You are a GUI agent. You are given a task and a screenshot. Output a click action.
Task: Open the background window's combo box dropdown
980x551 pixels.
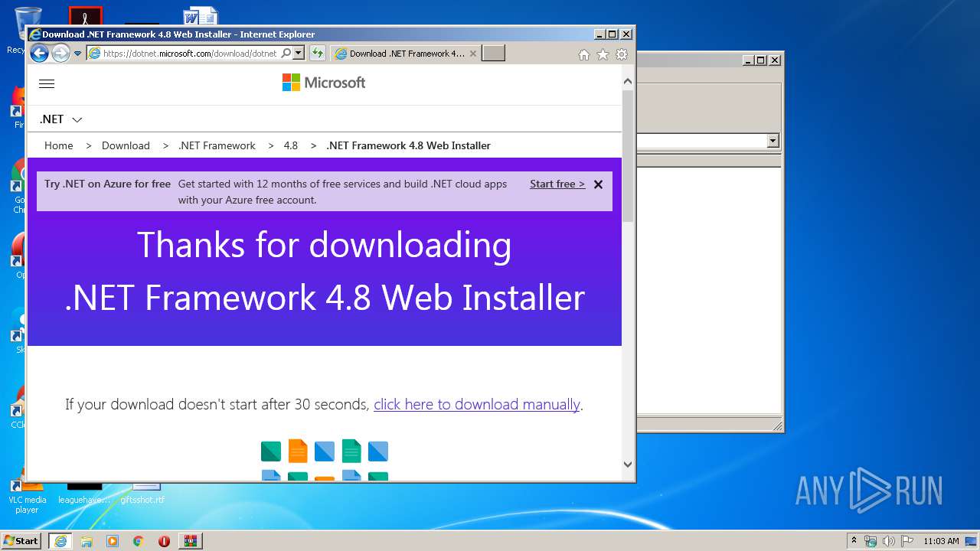tap(773, 141)
